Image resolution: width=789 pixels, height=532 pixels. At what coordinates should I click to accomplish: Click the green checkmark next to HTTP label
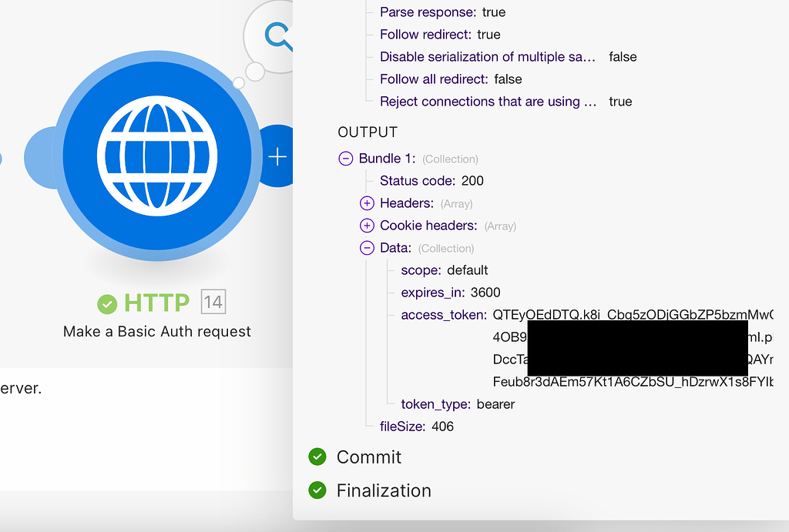tap(107, 303)
